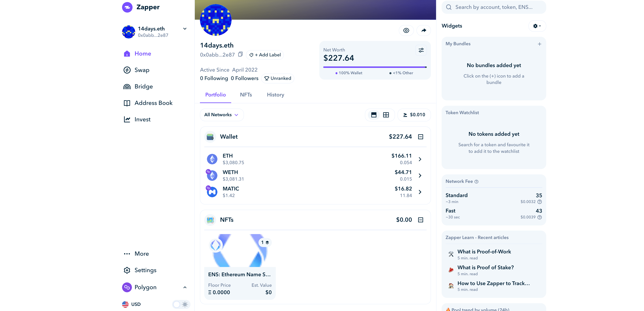Select the NFTs tab

246,95
